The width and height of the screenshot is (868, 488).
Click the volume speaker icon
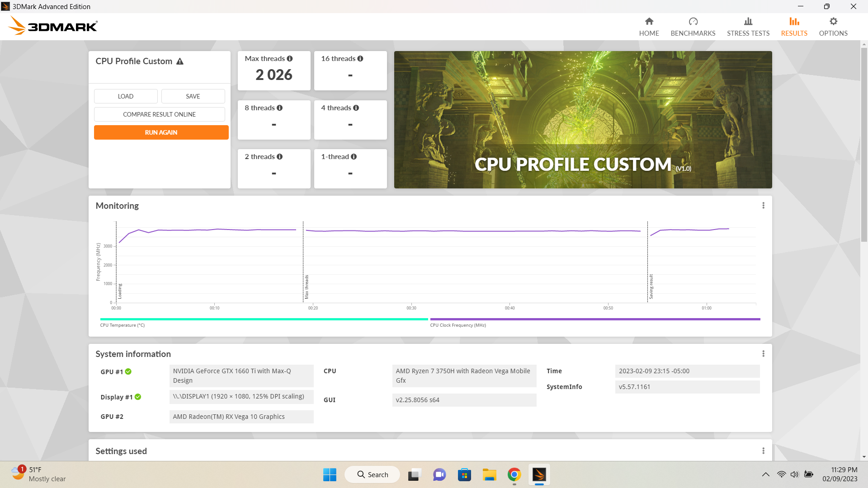click(x=795, y=474)
